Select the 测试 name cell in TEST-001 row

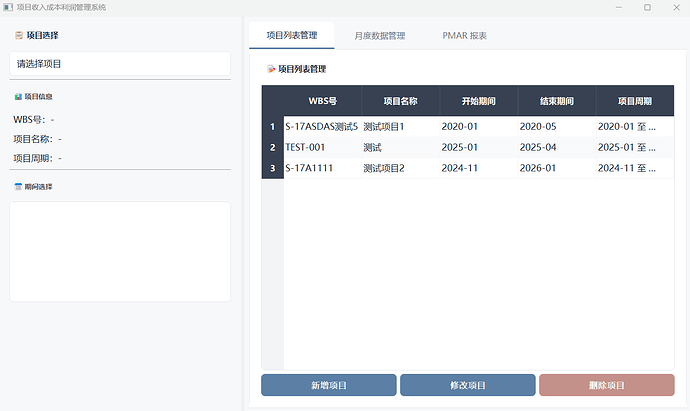click(400, 147)
